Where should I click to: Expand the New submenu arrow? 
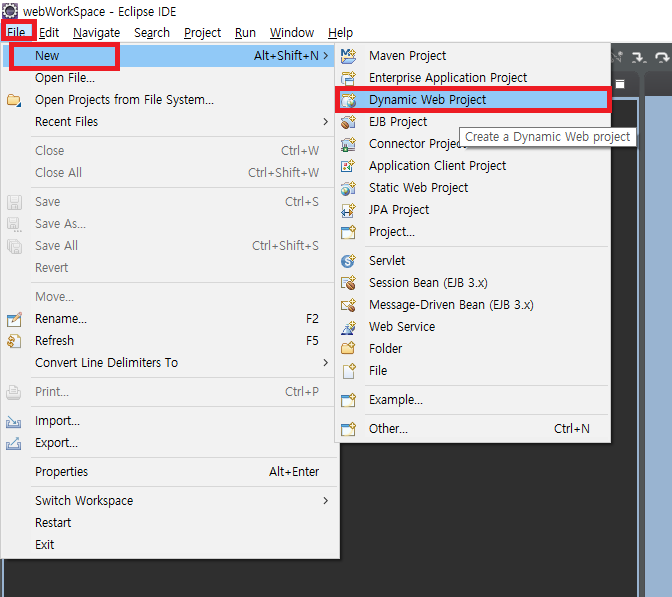tap(326, 56)
